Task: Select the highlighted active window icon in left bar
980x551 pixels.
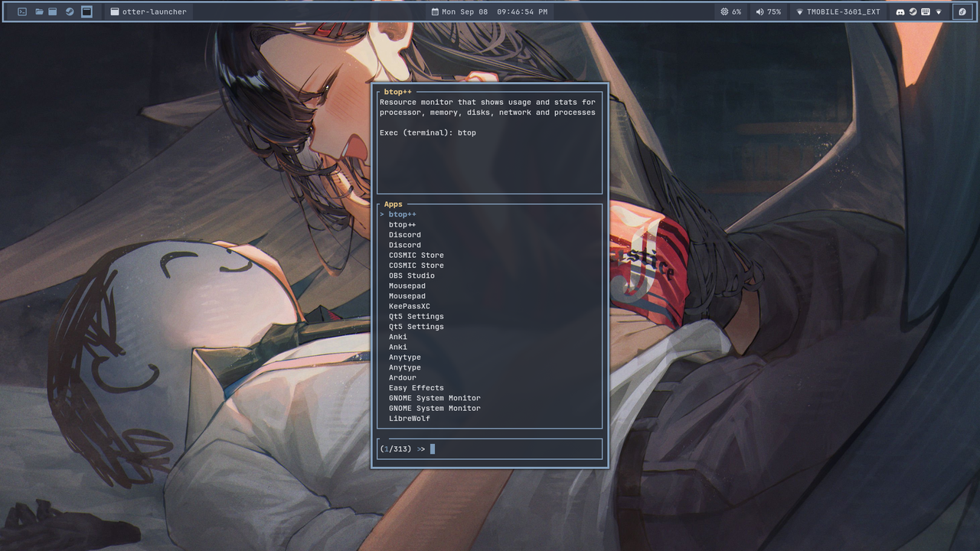Action: 87,11
